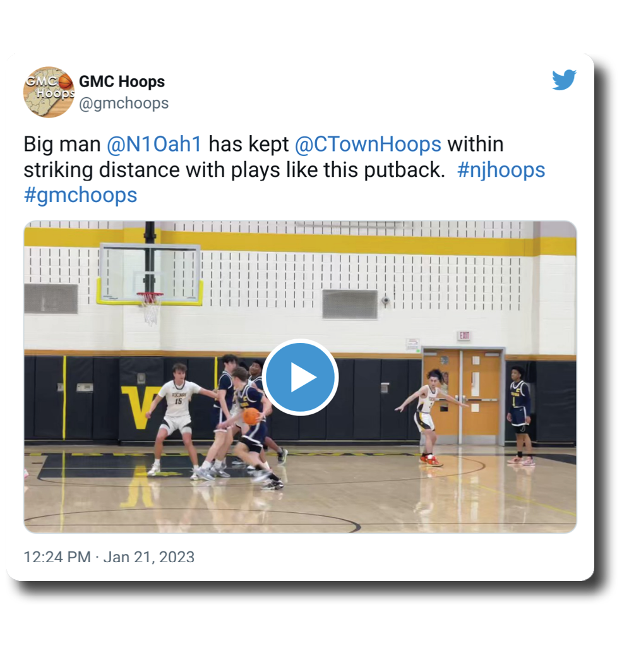Click the Twitter bird logo icon
629x672 pixels.
[x=563, y=80]
